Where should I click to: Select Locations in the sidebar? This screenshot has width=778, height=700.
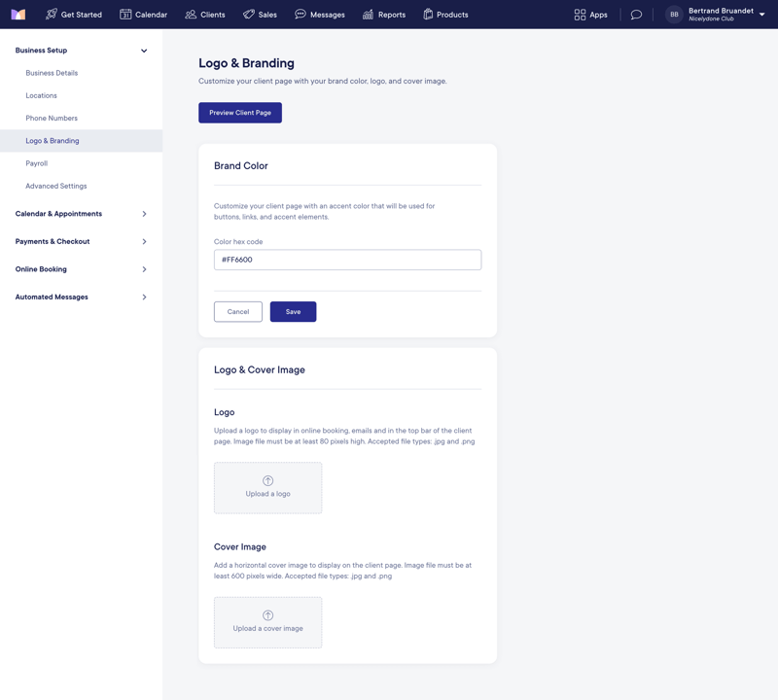coord(41,95)
